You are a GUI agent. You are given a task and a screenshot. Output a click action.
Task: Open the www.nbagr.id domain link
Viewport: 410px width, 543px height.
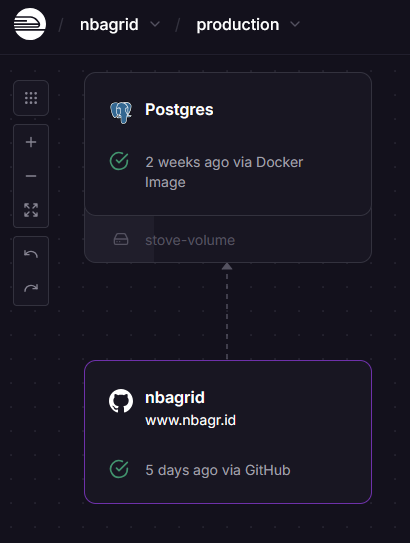point(190,420)
